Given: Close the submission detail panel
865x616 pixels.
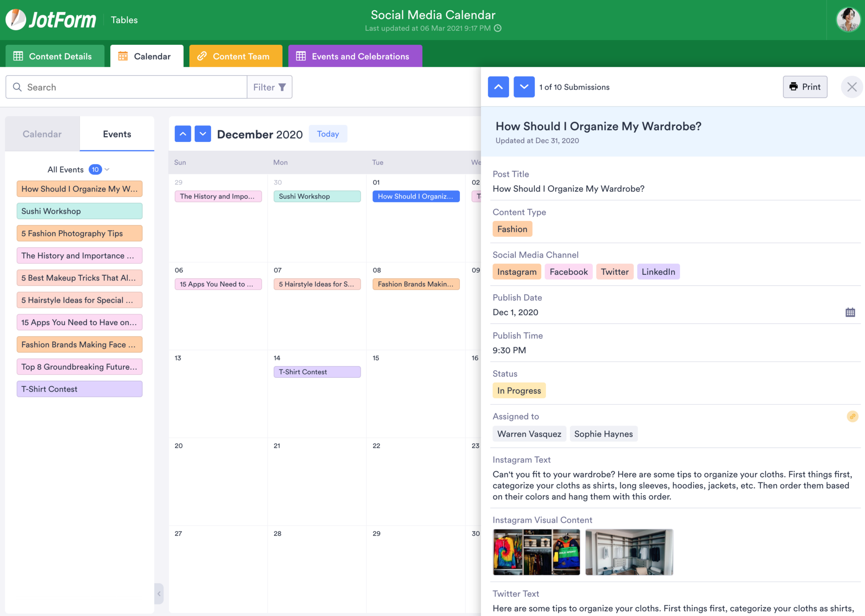Looking at the screenshot, I should click(x=851, y=87).
